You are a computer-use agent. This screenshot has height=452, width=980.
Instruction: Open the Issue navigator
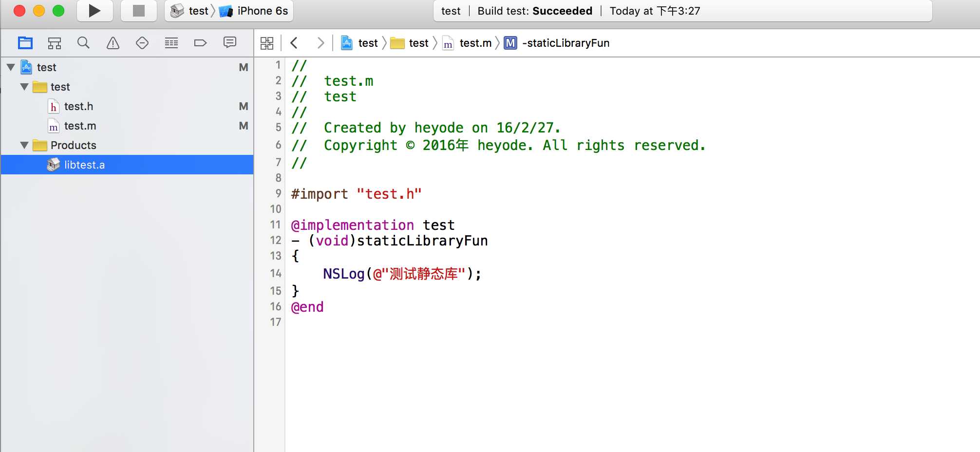tap(113, 43)
